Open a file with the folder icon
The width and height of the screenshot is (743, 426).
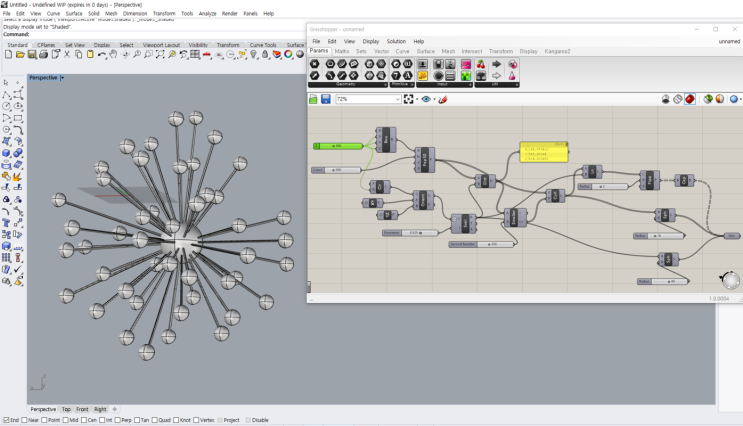pyautogui.click(x=20, y=54)
